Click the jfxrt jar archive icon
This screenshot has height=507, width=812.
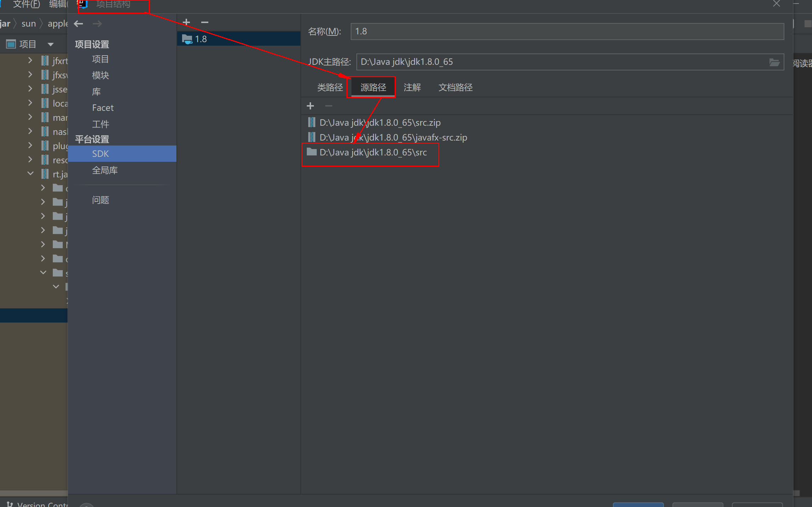click(x=45, y=61)
